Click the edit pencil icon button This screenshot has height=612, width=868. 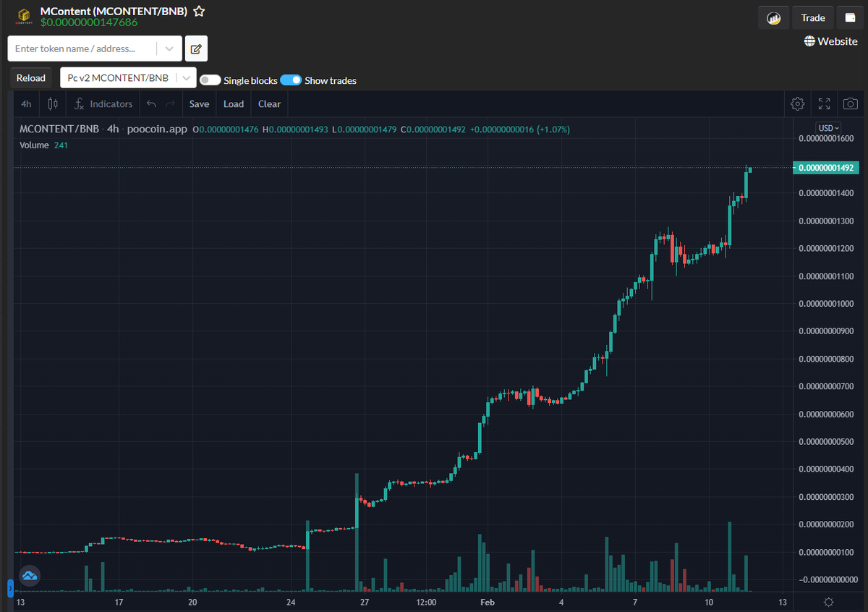click(196, 48)
